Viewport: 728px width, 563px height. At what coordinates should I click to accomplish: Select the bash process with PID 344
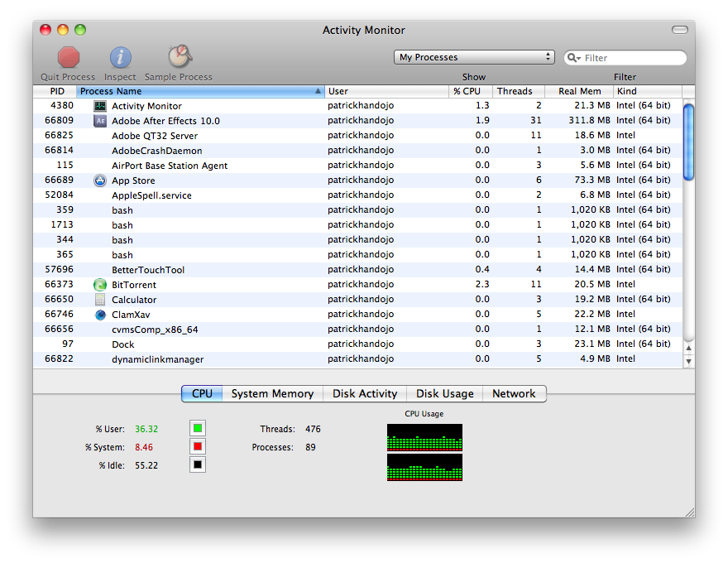tap(358, 240)
